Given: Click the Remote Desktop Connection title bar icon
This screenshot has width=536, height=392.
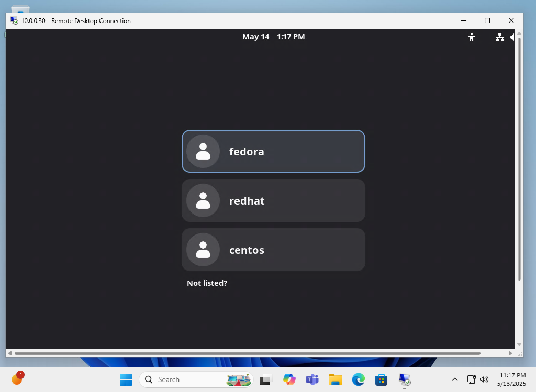Looking at the screenshot, I should [x=14, y=20].
